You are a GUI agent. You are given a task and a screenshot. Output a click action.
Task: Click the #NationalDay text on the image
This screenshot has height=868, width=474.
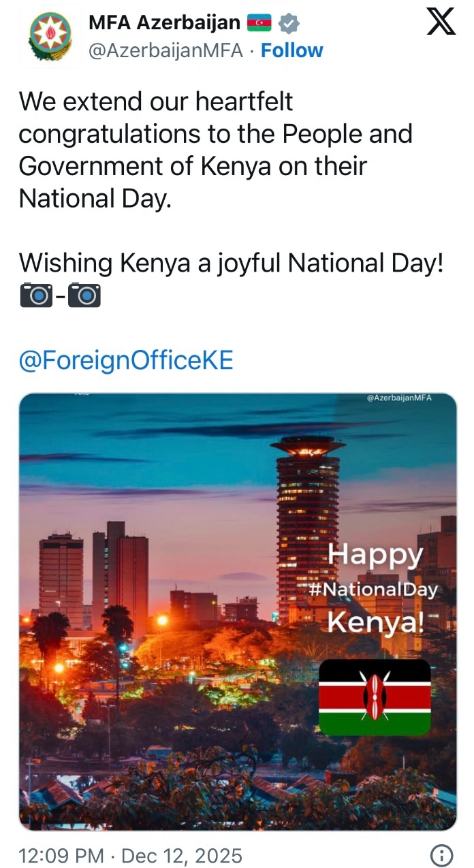coord(372,589)
